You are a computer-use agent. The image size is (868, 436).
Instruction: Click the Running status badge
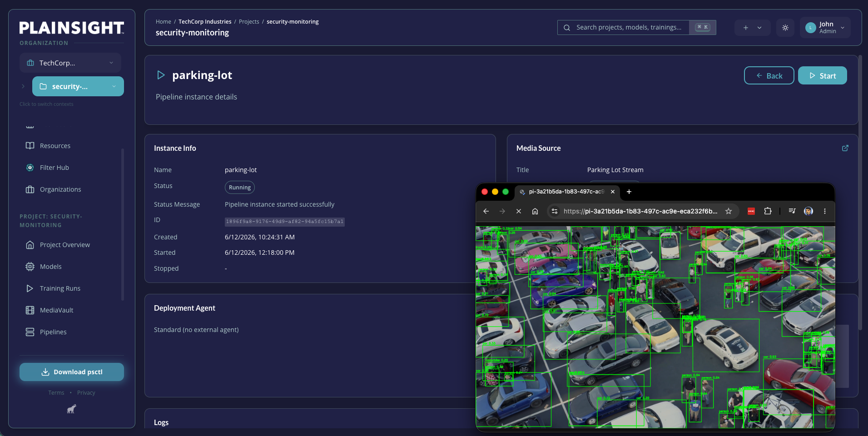coord(240,188)
